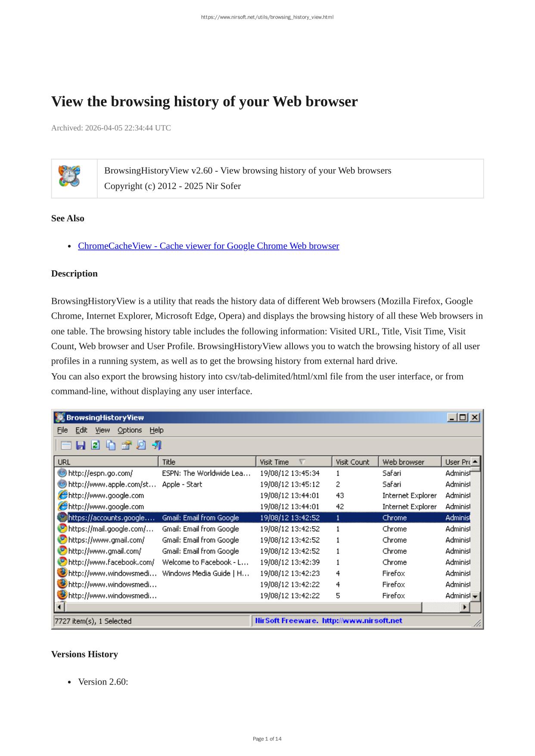Select the www.facebook.com history row

coord(111,562)
